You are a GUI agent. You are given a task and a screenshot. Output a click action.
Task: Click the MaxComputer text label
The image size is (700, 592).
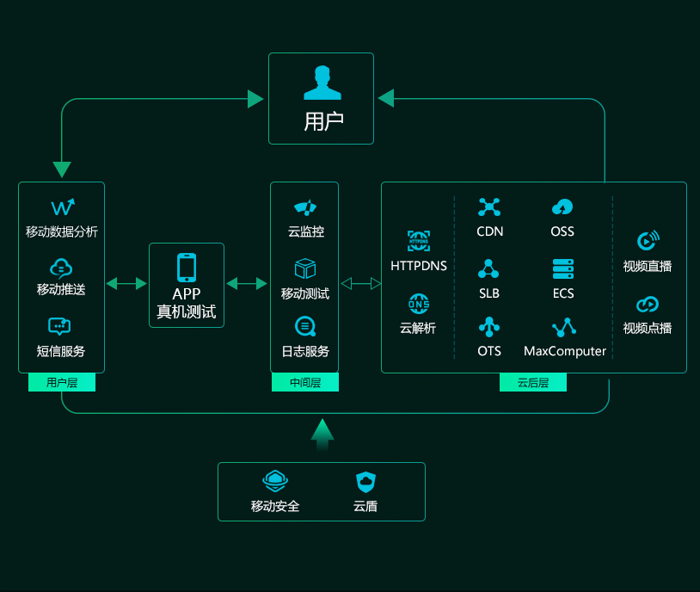pyautogui.click(x=565, y=352)
